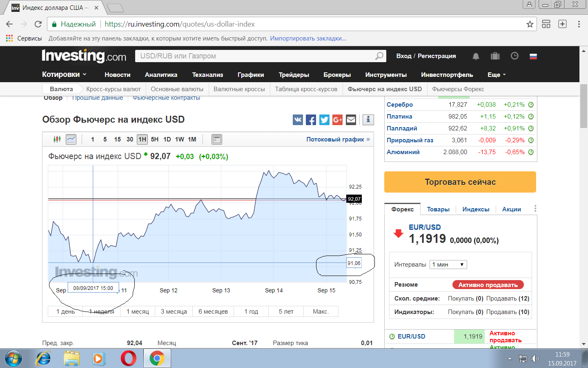Launch Internet Explorer from the taskbar
The width and height of the screenshot is (588, 368).
click(43, 359)
